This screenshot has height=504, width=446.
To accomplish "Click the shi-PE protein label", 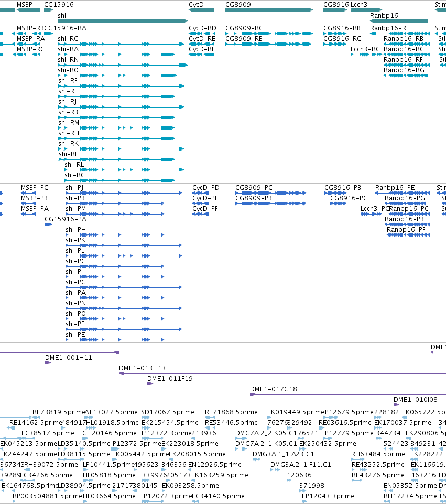I will 75,335.
